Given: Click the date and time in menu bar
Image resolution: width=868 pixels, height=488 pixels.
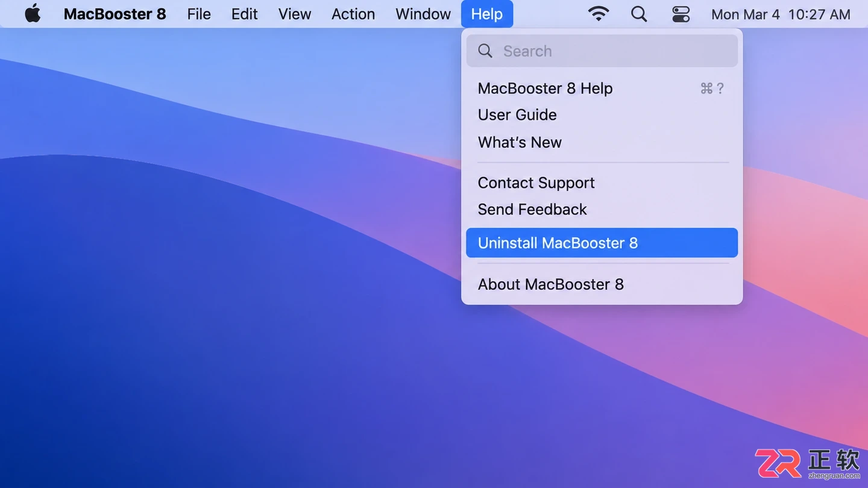Looking at the screenshot, I should click(x=781, y=14).
